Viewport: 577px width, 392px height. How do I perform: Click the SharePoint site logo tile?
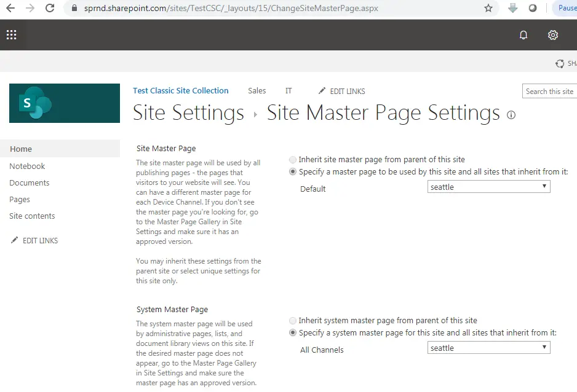[x=64, y=104]
